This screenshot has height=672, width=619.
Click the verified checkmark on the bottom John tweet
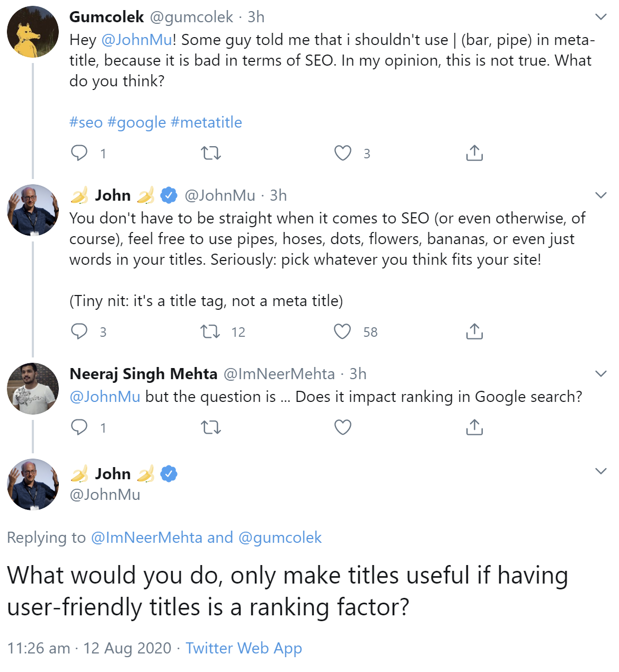pos(169,473)
